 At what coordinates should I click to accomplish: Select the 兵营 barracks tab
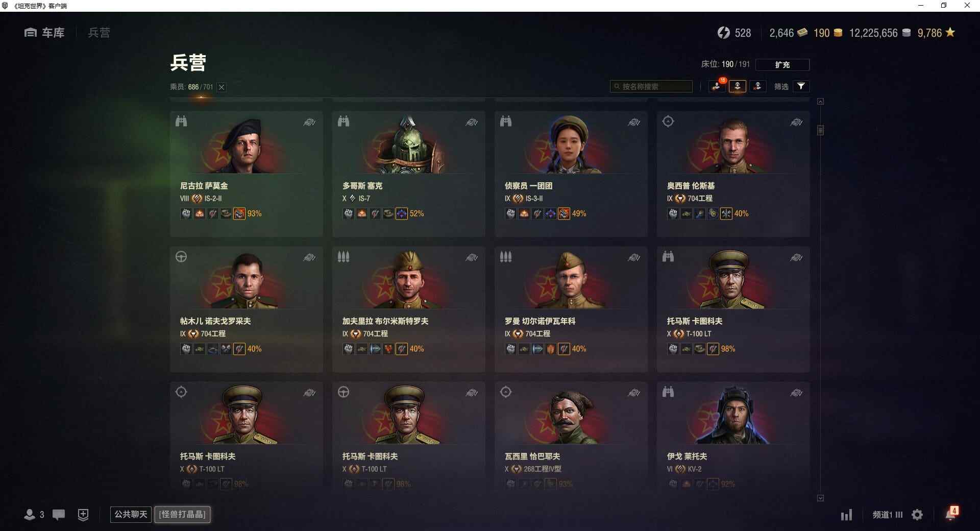99,33
